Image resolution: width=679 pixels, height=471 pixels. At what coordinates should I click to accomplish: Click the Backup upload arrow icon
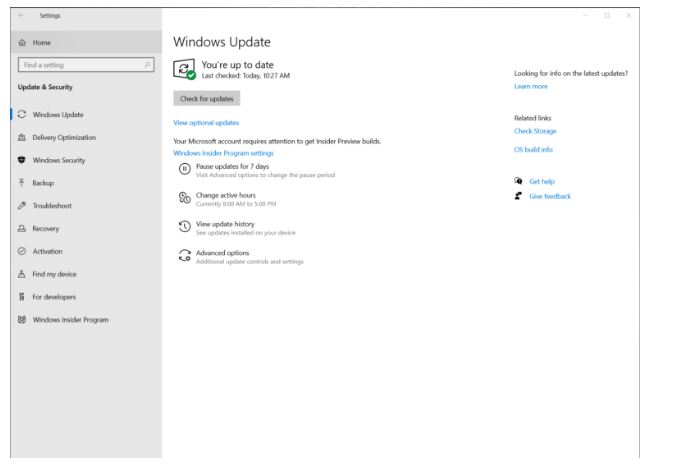point(22,183)
